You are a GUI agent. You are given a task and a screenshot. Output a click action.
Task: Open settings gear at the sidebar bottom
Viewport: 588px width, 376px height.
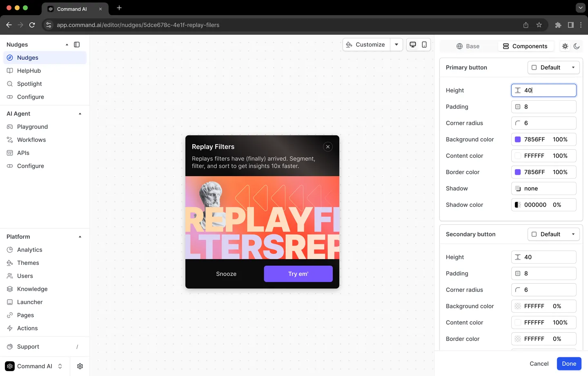(80, 366)
